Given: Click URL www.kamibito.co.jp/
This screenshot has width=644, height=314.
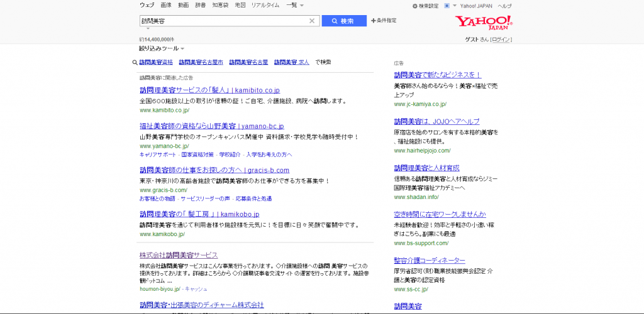Looking at the screenshot, I should pos(164,111).
